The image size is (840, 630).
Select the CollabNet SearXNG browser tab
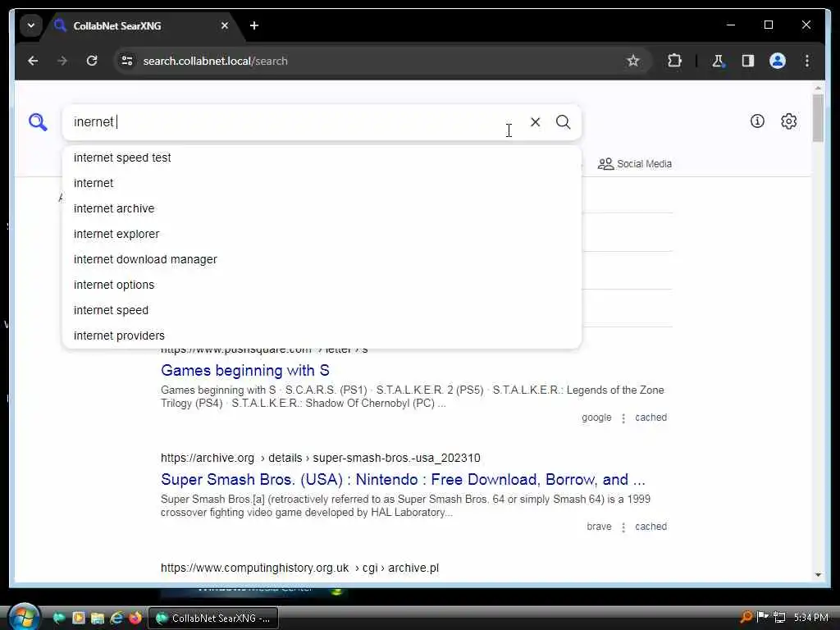142,25
